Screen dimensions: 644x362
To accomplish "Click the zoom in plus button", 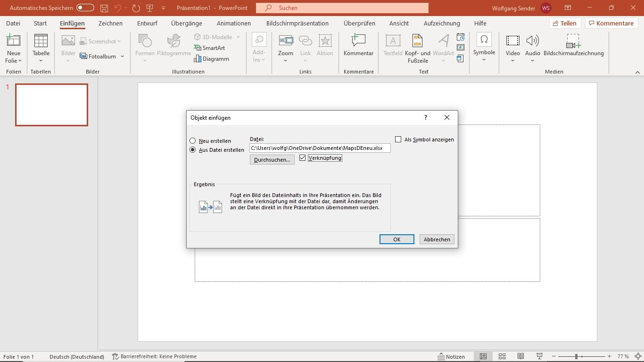I will point(610,356).
